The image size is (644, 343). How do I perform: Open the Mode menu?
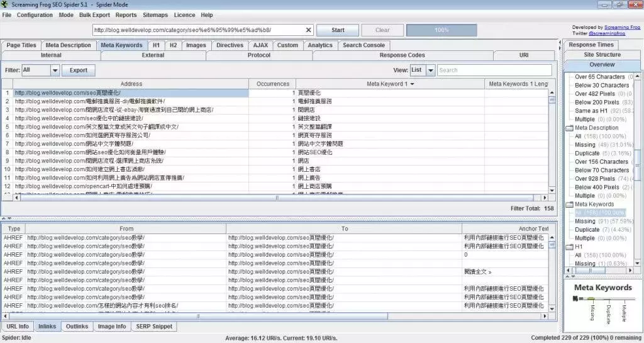tap(65, 14)
